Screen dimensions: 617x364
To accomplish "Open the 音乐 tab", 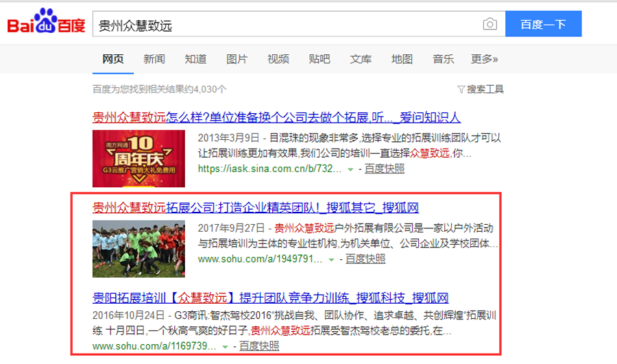I will point(444,59).
